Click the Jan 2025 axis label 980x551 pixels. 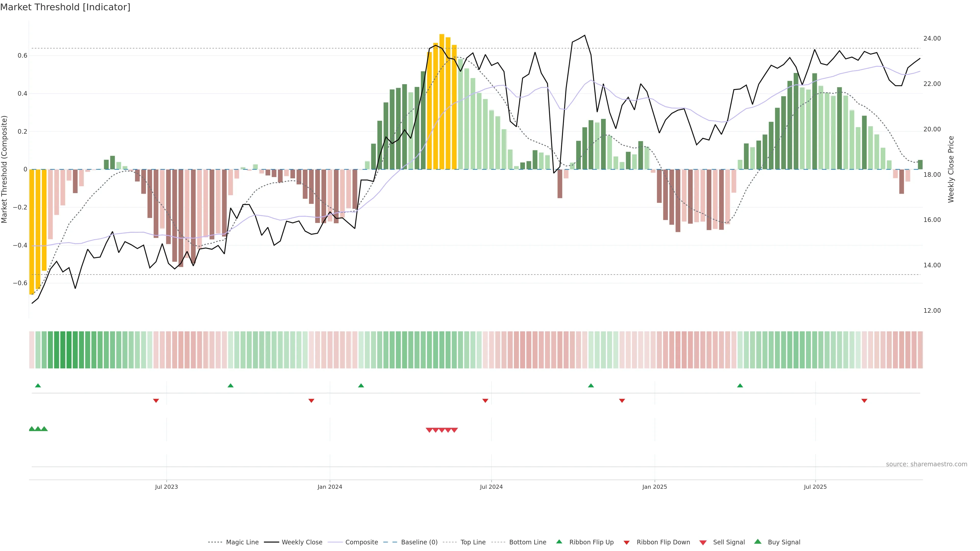point(654,487)
